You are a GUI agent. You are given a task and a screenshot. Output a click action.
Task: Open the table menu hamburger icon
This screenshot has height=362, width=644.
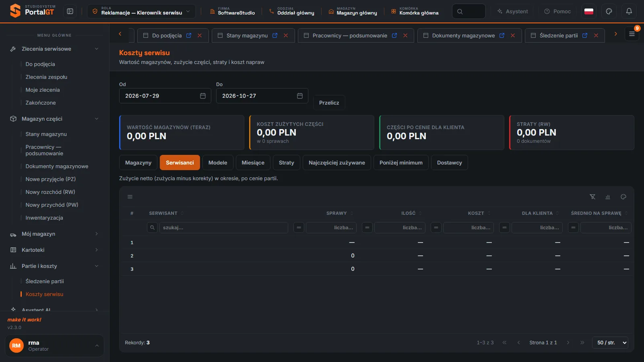click(130, 197)
